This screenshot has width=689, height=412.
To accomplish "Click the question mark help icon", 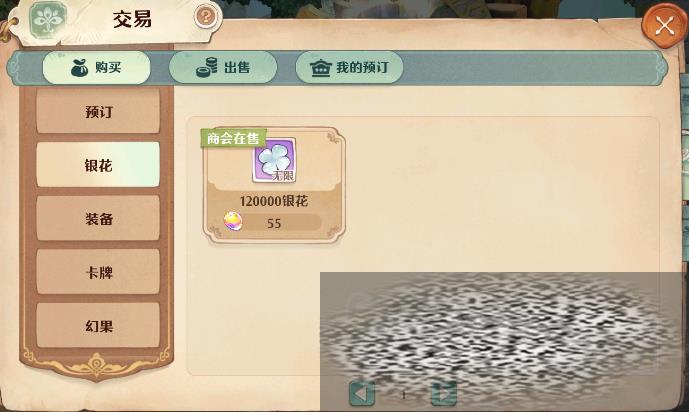I will click(205, 17).
